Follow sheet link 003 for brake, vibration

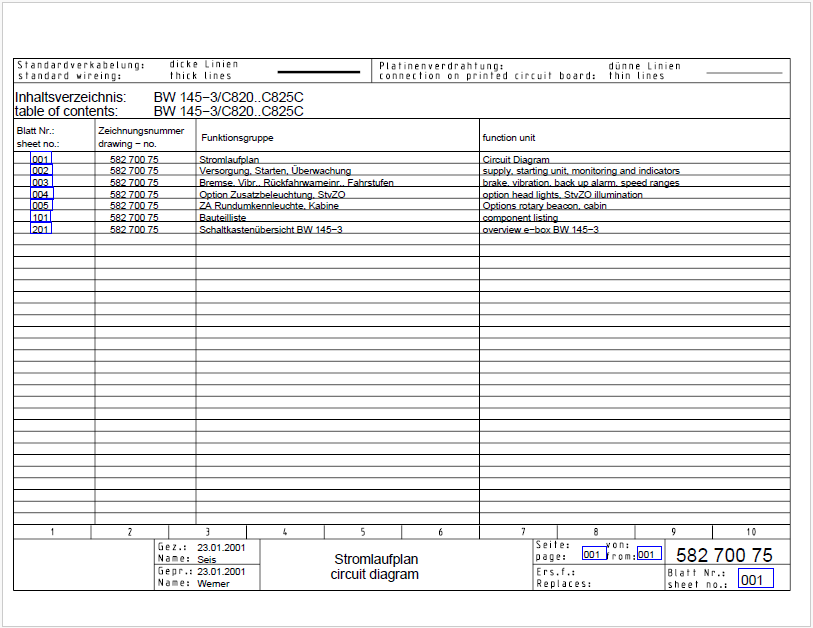41,182
